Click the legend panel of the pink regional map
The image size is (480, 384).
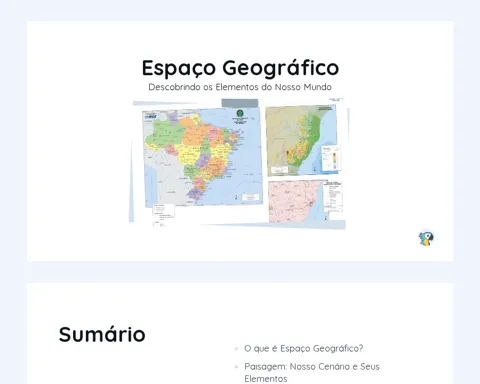coord(333,196)
